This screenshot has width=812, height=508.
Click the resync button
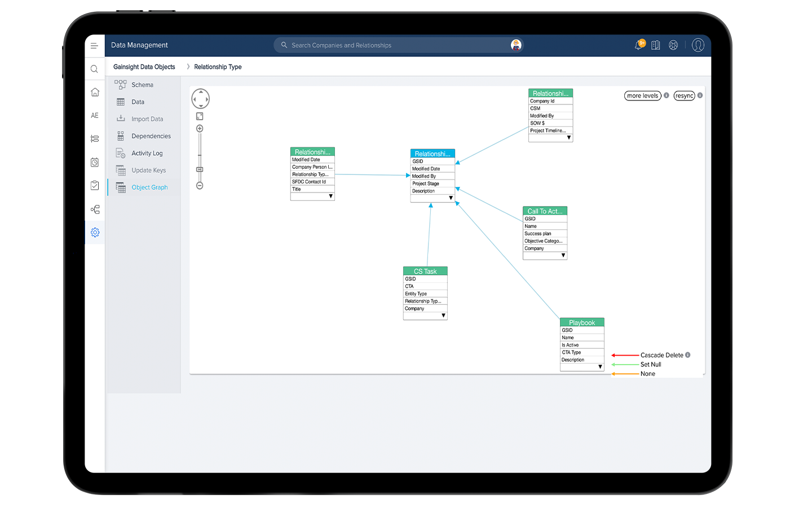click(684, 96)
